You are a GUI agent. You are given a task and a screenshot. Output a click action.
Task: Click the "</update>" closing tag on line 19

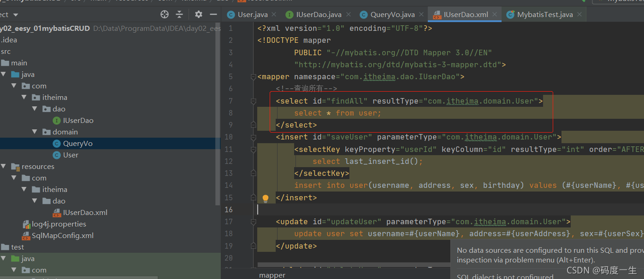[296, 246]
